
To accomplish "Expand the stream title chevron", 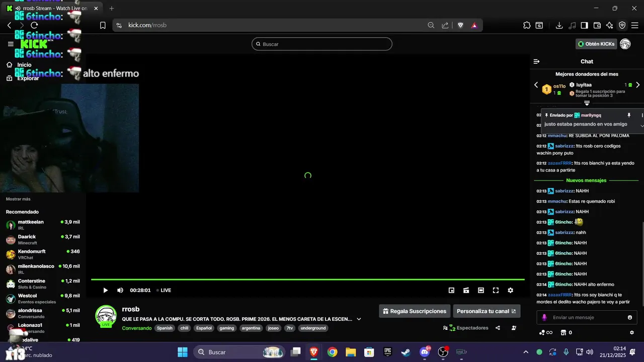I will (x=359, y=319).
